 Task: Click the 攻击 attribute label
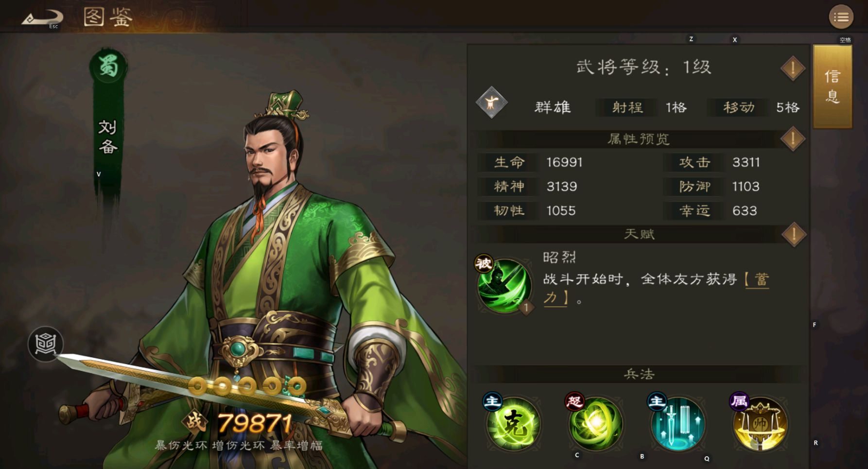[x=694, y=162]
